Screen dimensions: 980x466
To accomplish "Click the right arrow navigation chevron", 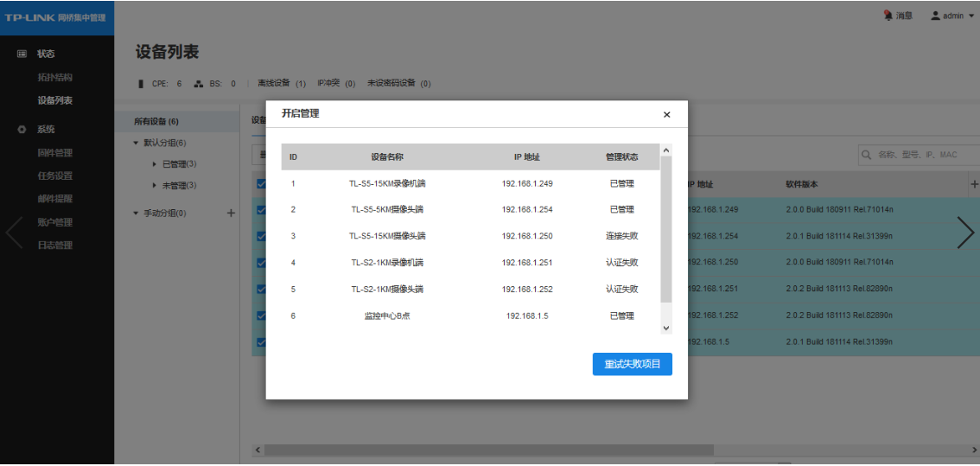I will pos(964,233).
